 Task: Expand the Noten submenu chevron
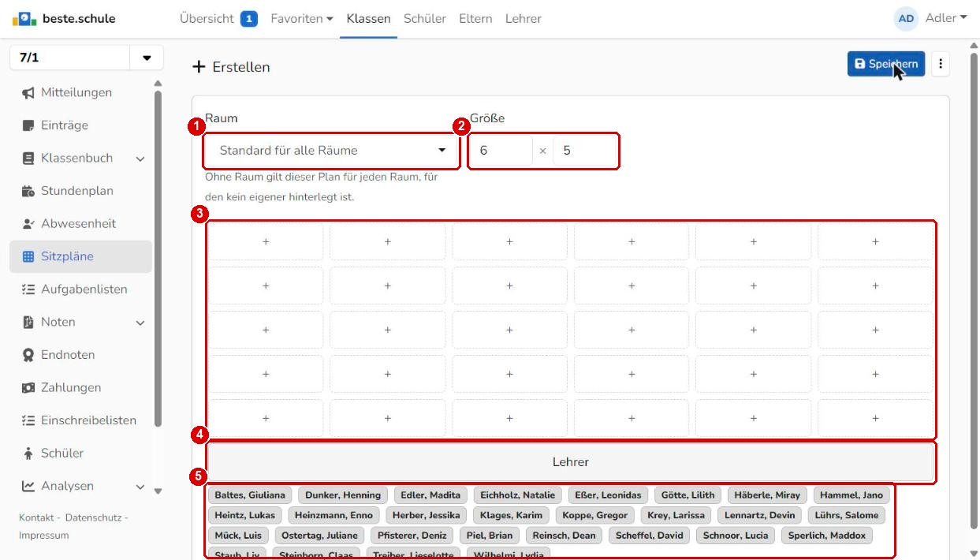(140, 323)
